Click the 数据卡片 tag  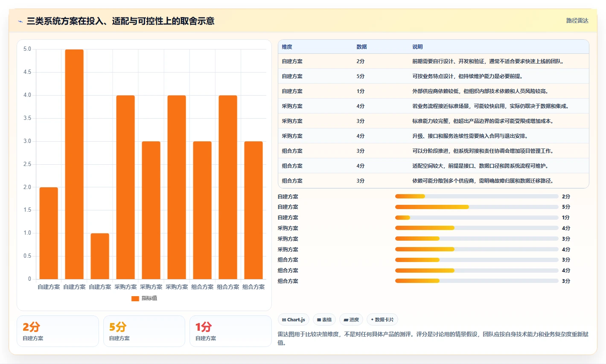(x=382, y=320)
